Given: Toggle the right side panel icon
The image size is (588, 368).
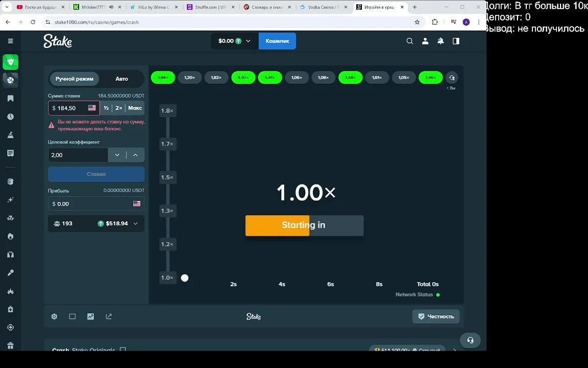Looking at the screenshot, I should pyautogui.click(x=456, y=41).
